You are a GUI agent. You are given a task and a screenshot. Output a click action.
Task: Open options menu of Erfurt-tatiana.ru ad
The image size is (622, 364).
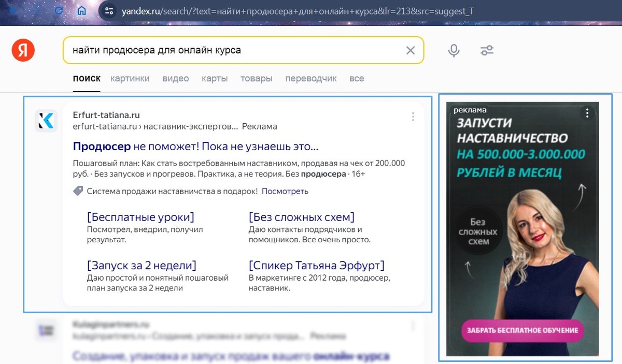[x=413, y=117]
